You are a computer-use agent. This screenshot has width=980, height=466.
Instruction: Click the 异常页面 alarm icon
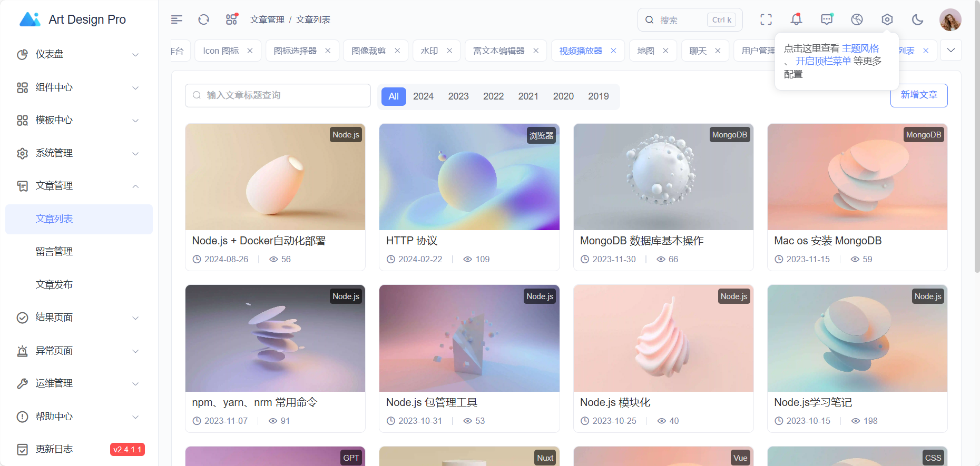pos(22,351)
